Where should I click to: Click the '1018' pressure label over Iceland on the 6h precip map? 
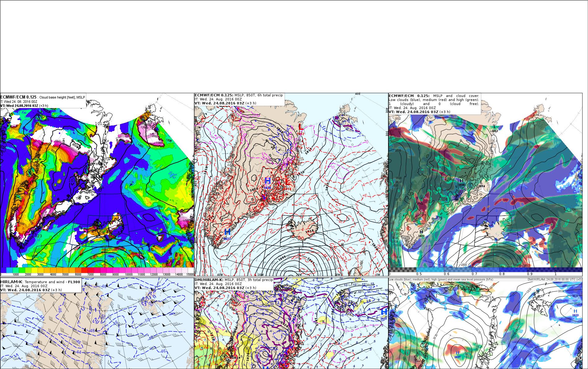[x=309, y=231]
